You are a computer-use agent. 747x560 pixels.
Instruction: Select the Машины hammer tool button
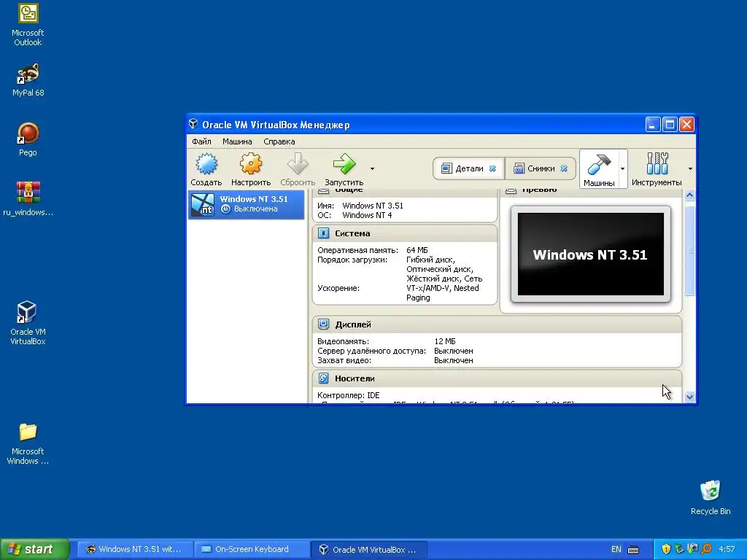(x=599, y=169)
